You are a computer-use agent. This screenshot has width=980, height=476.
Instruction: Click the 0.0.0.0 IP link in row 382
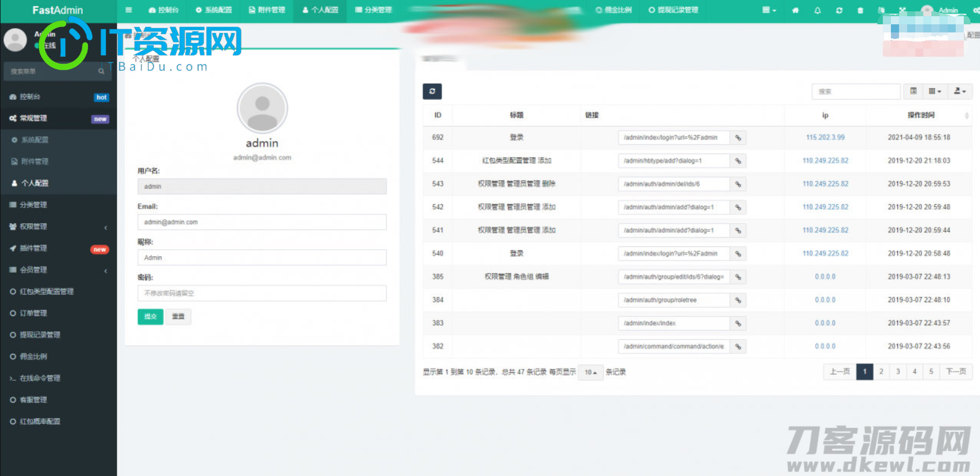825,346
